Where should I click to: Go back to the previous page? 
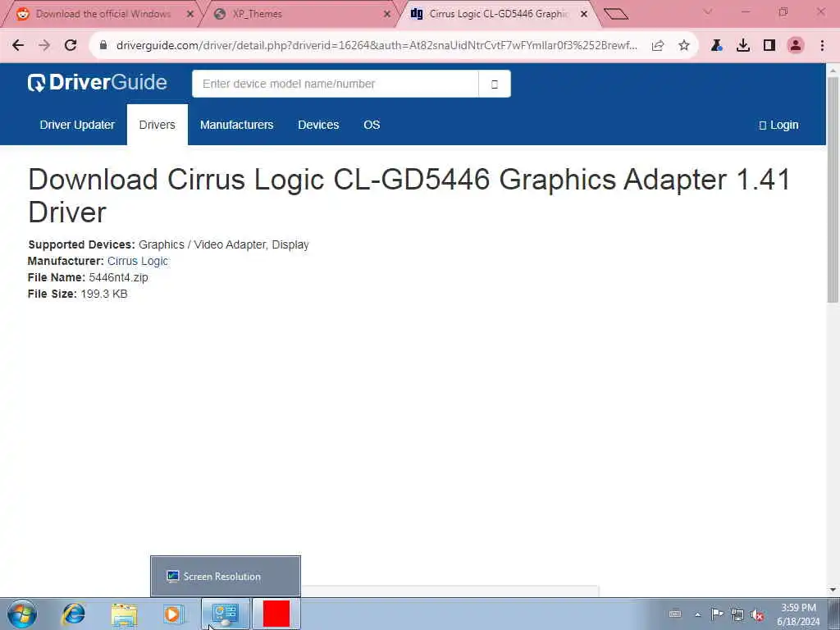point(18,46)
